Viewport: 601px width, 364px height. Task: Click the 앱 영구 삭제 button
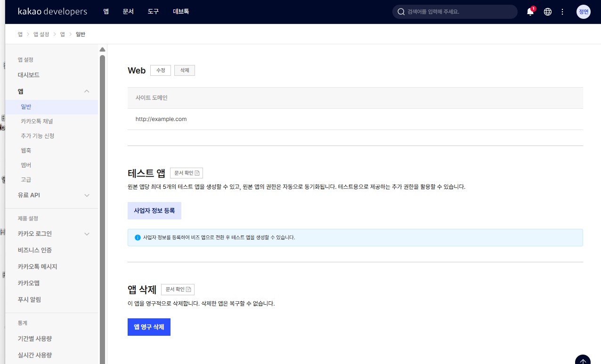pos(149,327)
